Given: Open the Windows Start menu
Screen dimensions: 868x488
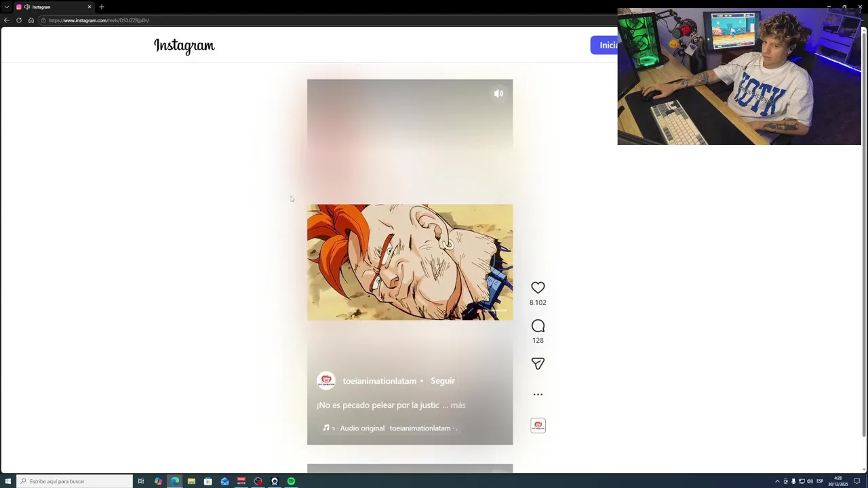Looking at the screenshot, I should pyautogui.click(x=8, y=481).
